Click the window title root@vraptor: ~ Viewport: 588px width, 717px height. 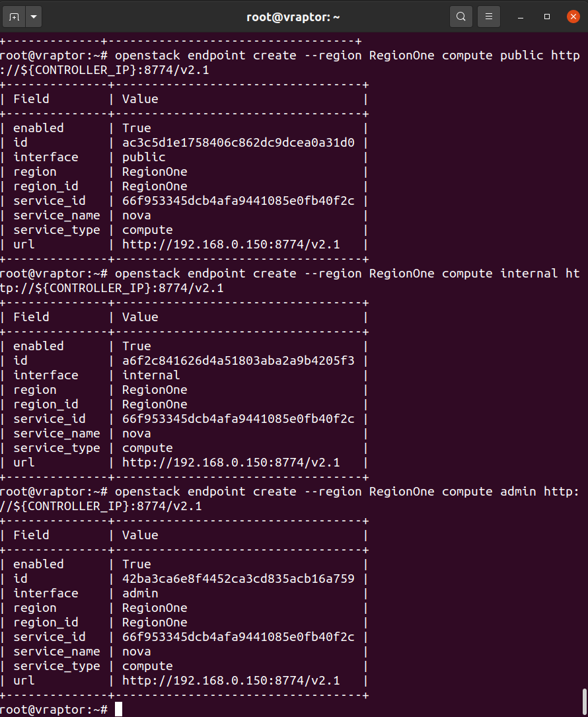(293, 17)
